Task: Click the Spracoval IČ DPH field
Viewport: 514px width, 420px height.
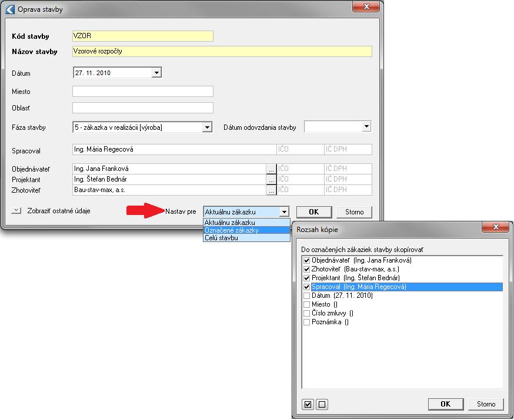Action: pos(348,150)
